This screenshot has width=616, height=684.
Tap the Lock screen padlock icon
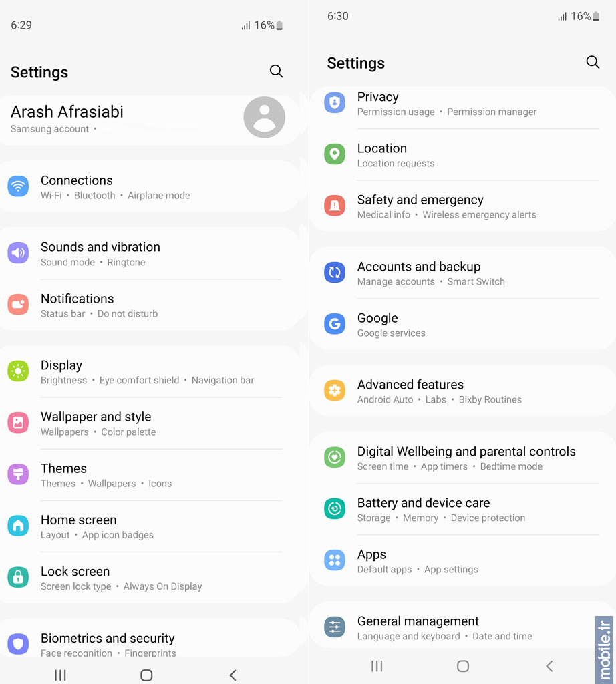coord(18,577)
